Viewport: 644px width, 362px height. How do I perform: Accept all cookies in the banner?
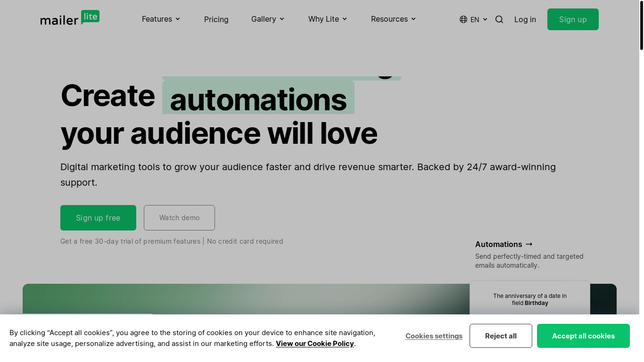(583, 336)
